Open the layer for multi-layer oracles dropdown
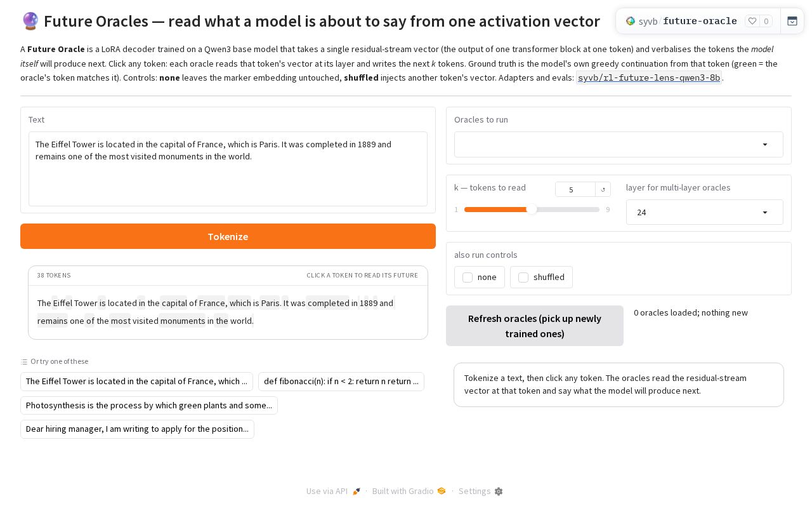This screenshot has width=812, height=508. pos(704,212)
